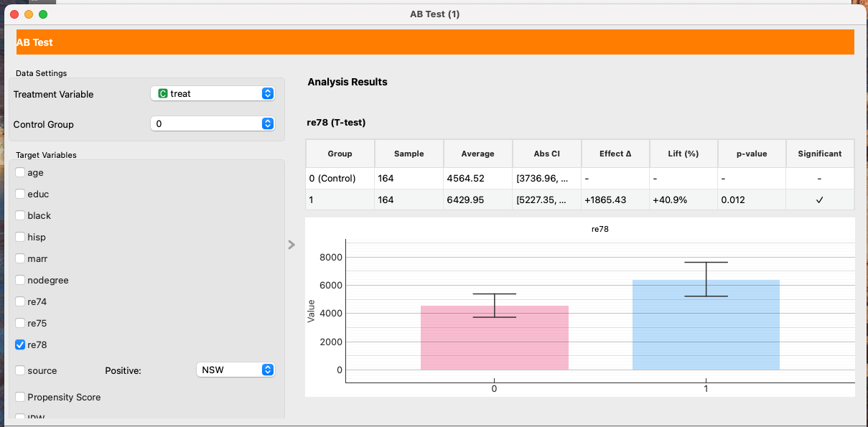
Task: Check the nodegree variable
Action: coord(20,280)
